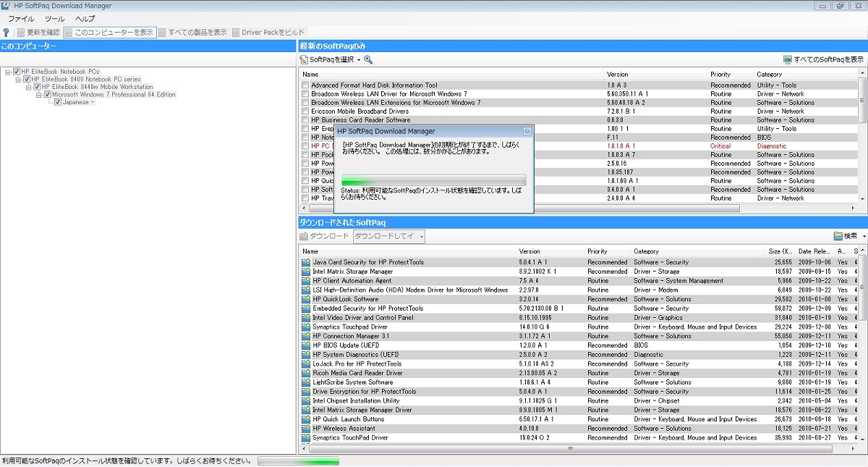Click icon of HP System Diagnostics (UEFI) row
The image size is (868, 467).
coord(306,355)
